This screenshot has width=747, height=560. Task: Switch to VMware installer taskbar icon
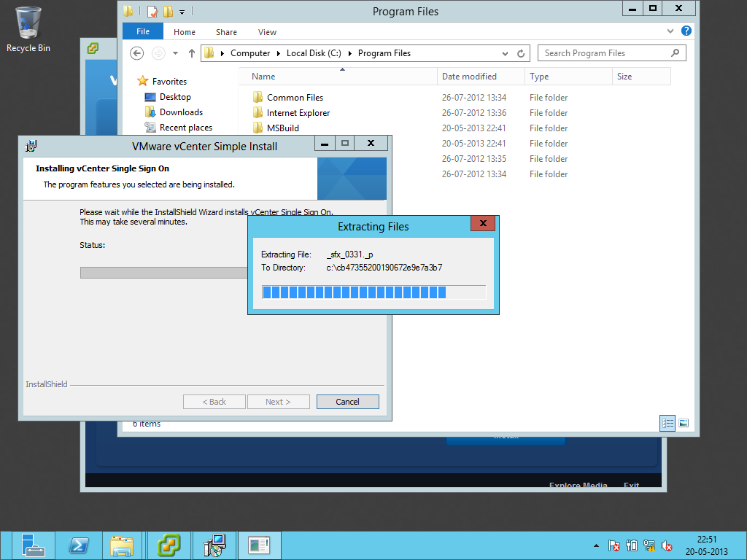pyautogui.click(x=169, y=545)
